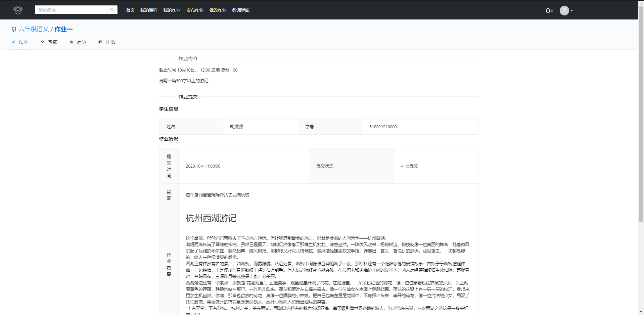Click the message 这个暑假爸爸妈妈带我去西湖玩啦
This screenshot has width=644, height=315.
coord(218,195)
